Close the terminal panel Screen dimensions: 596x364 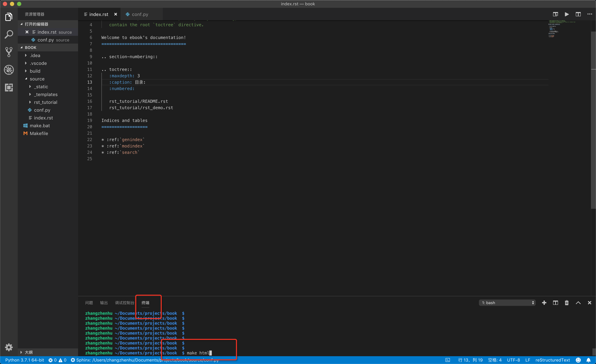[x=589, y=303]
